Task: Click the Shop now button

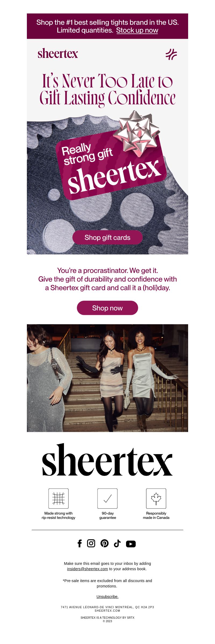Action: [107, 308]
